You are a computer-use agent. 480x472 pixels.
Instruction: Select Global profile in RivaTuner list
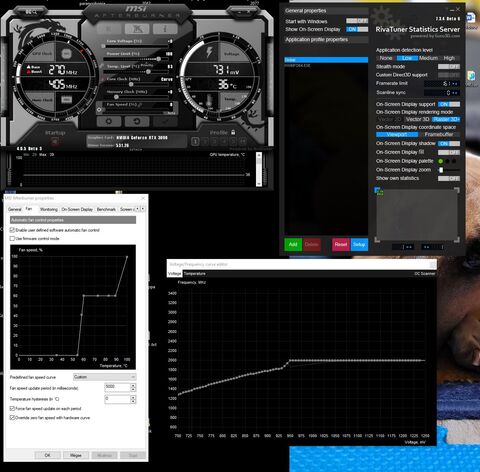point(326,60)
